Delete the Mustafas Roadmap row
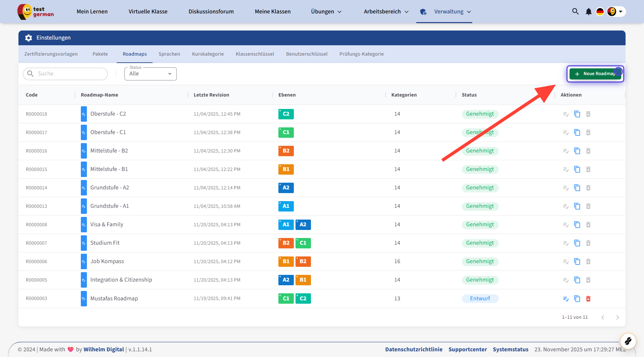Image resolution: width=644 pixels, height=357 pixels. click(588, 299)
